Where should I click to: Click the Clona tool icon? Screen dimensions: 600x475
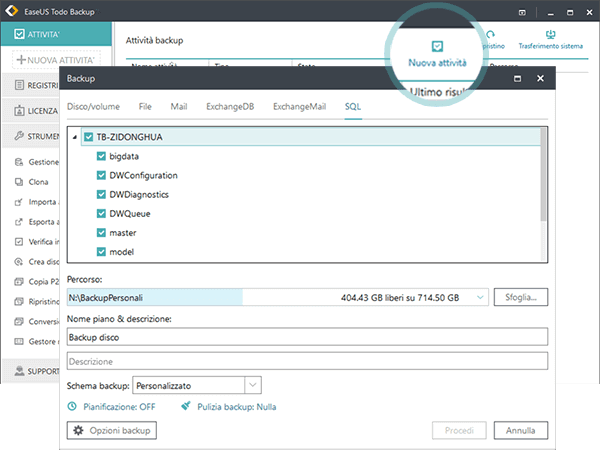pos(19,182)
